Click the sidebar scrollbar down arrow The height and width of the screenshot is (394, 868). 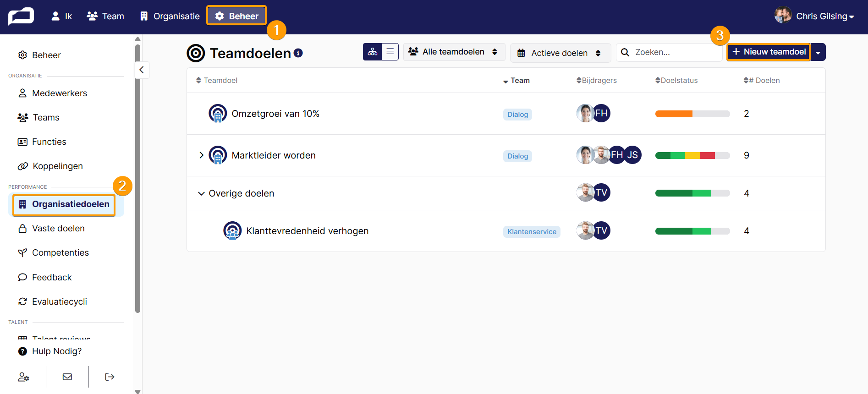point(138,391)
